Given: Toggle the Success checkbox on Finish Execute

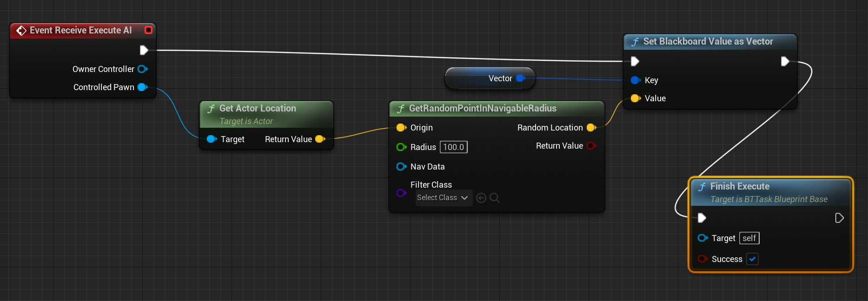Looking at the screenshot, I should (752, 259).
